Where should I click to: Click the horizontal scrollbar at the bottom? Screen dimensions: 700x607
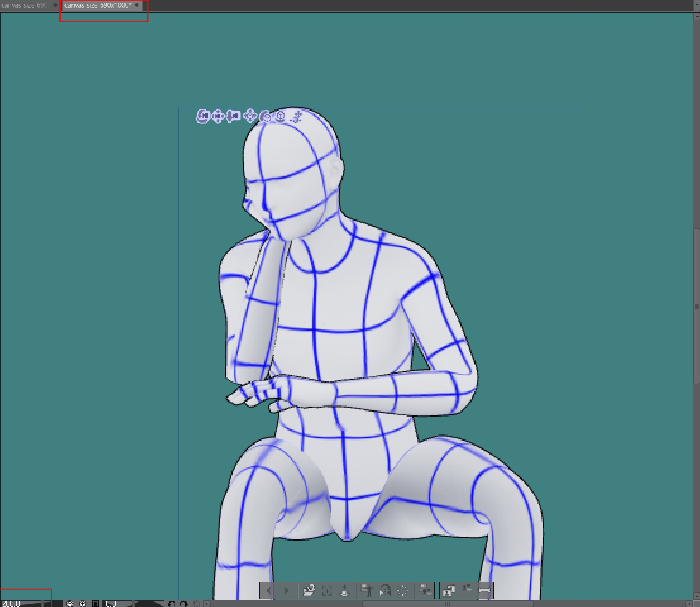[447, 603]
